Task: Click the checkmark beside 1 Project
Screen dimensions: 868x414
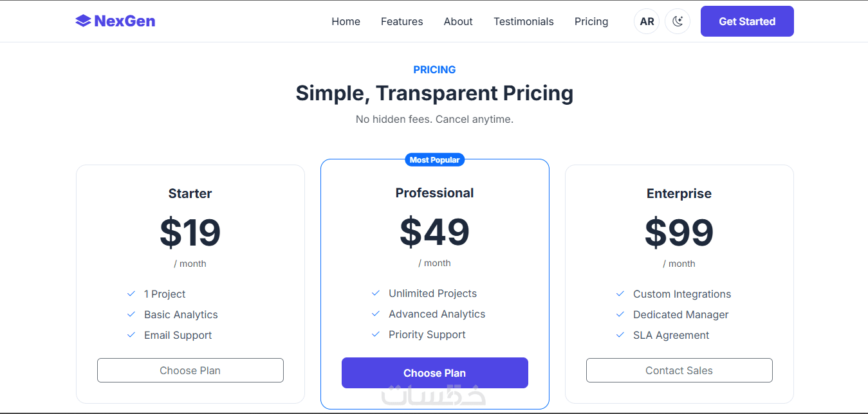Action: (x=131, y=294)
